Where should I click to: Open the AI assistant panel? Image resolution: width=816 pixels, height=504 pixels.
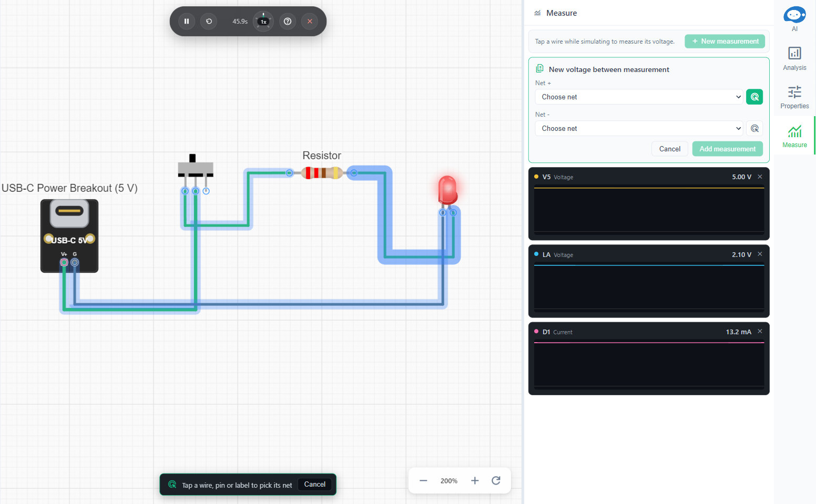(x=794, y=19)
